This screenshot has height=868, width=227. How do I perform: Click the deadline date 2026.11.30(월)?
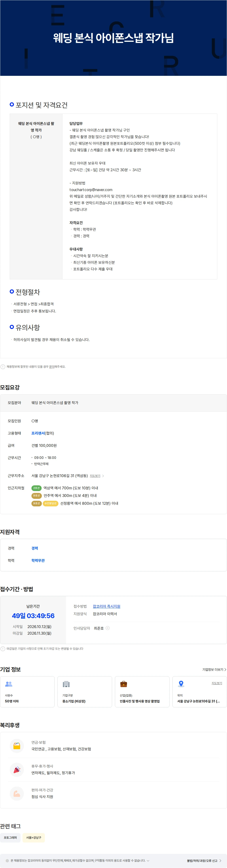pos(39,633)
